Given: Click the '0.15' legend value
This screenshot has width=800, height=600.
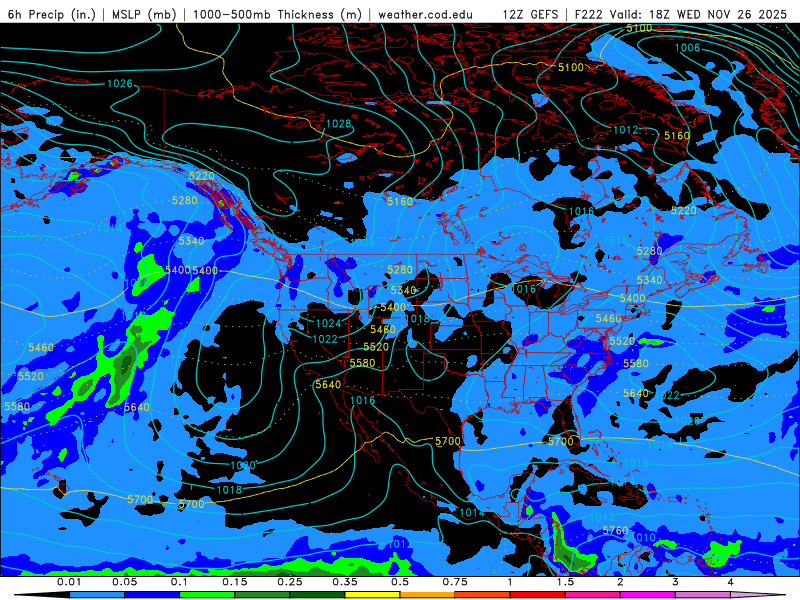Looking at the screenshot, I should pyautogui.click(x=235, y=582).
